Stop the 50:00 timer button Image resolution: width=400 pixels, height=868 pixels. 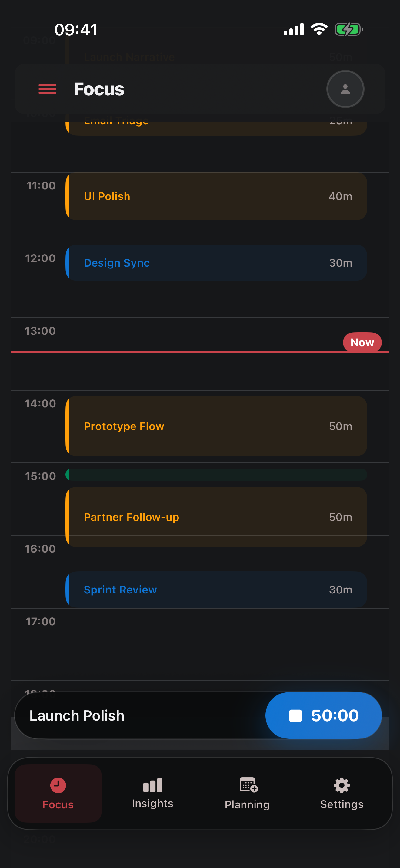323,715
